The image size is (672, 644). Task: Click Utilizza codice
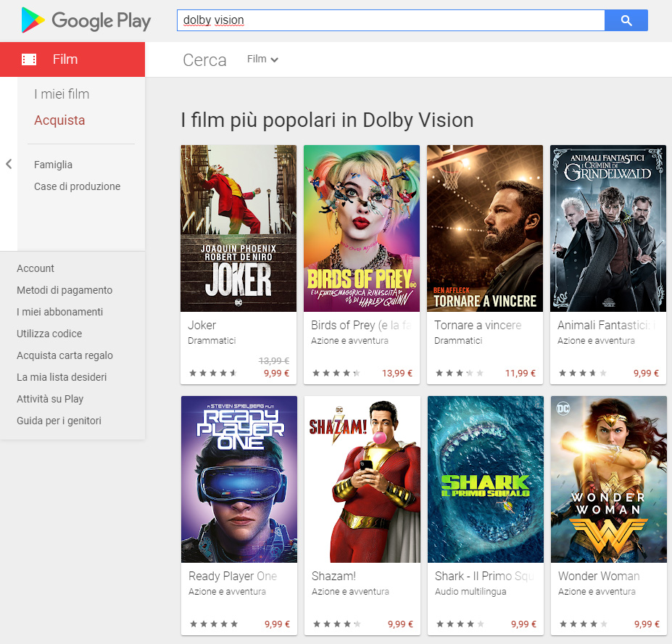(49, 334)
